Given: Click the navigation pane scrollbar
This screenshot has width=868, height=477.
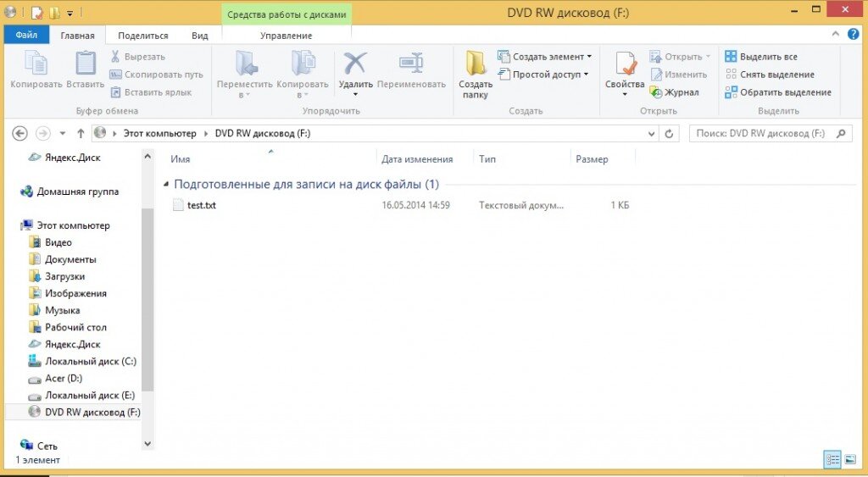Looking at the screenshot, I should tap(147, 299).
